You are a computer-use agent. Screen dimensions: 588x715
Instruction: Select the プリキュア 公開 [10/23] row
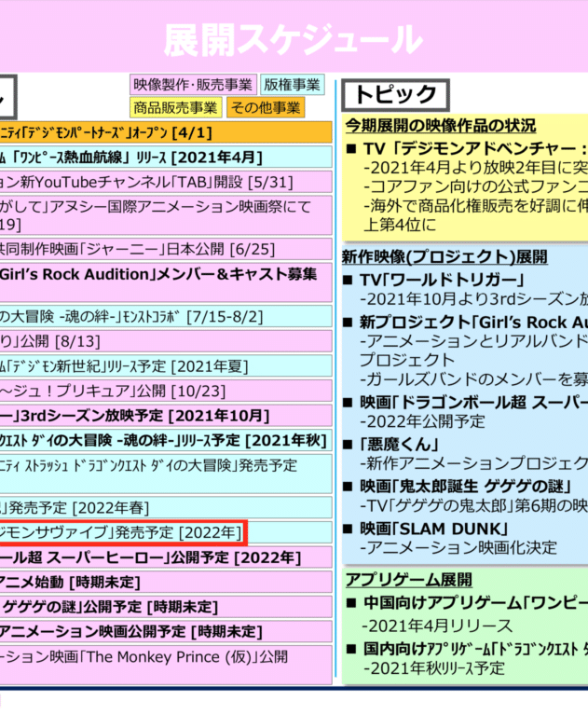pyautogui.click(x=166, y=391)
